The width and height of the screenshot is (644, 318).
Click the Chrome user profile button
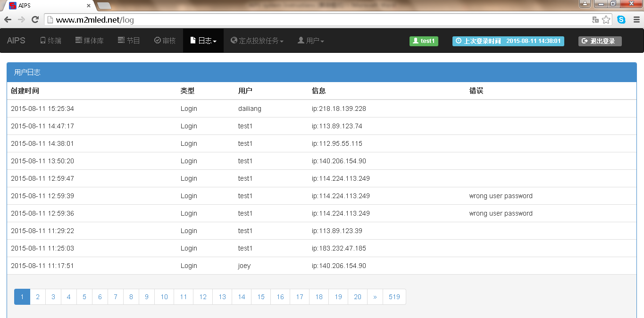[x=585, y=4]
